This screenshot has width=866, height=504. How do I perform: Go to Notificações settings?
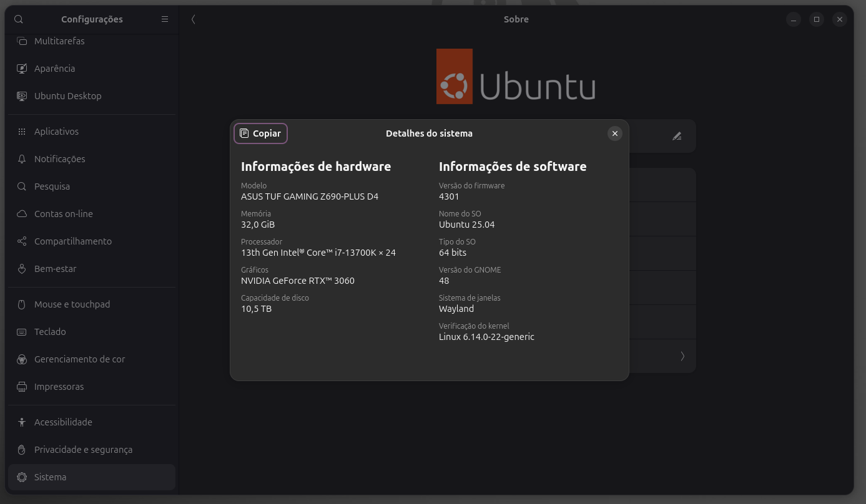coord(92,159)
